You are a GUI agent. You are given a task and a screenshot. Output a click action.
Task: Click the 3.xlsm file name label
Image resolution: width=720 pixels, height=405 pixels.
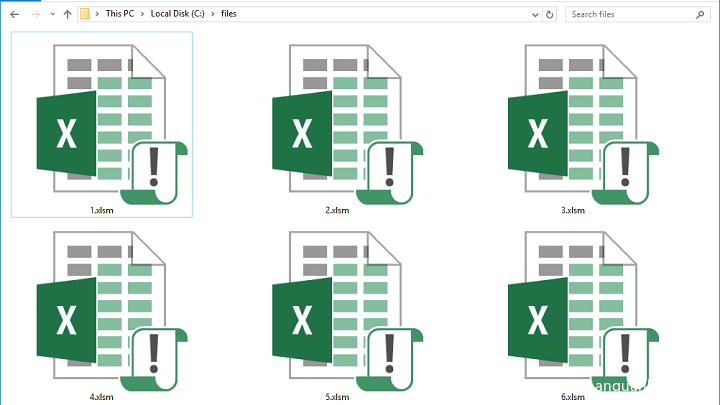pyautogui.click(x=573, y=210)
